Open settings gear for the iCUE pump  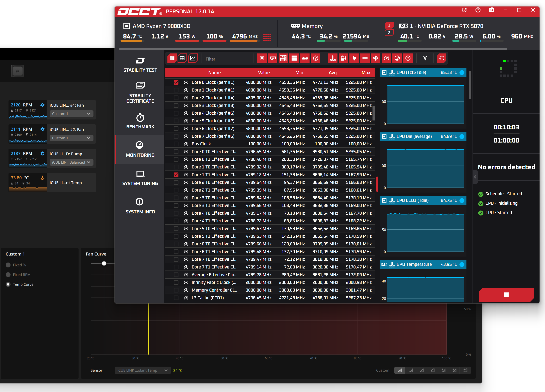[42, 153]
